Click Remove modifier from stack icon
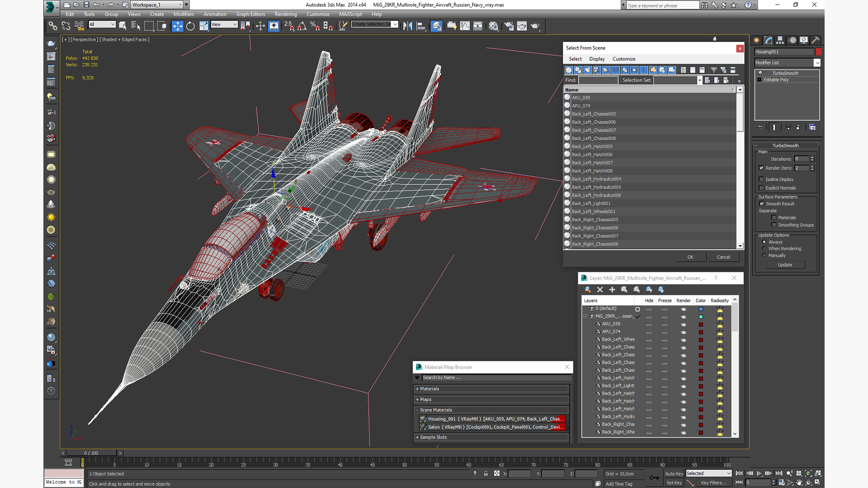The height and width of the screenshot is (488, 868). 798,127
